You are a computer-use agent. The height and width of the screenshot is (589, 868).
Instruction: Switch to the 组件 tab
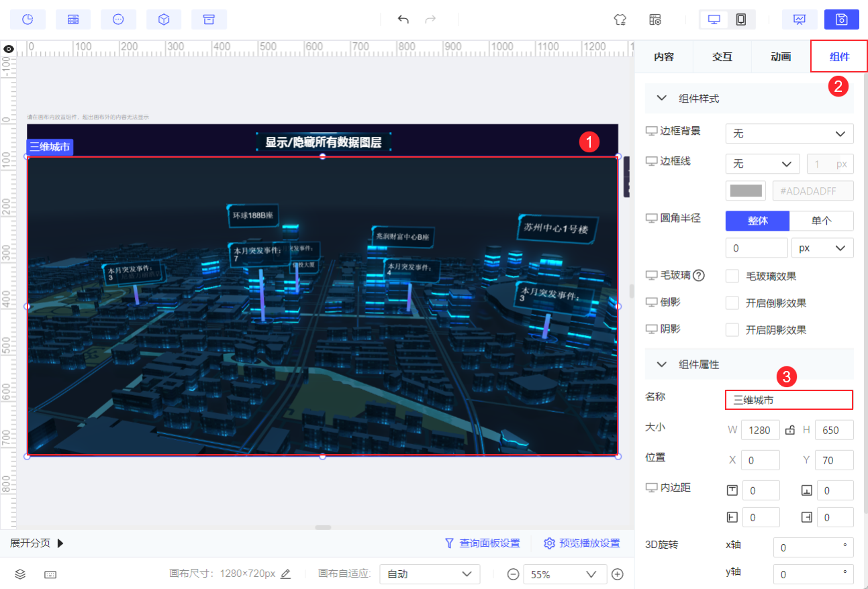[839, 57]
